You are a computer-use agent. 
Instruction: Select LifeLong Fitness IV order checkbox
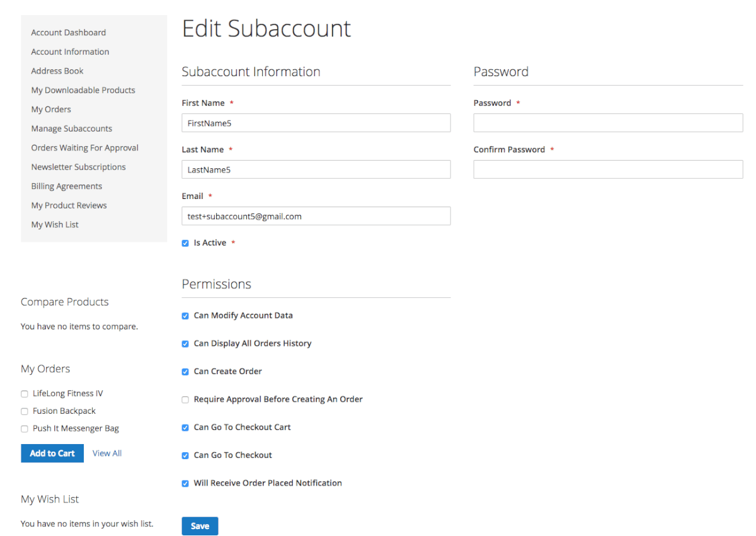point(25,394)
